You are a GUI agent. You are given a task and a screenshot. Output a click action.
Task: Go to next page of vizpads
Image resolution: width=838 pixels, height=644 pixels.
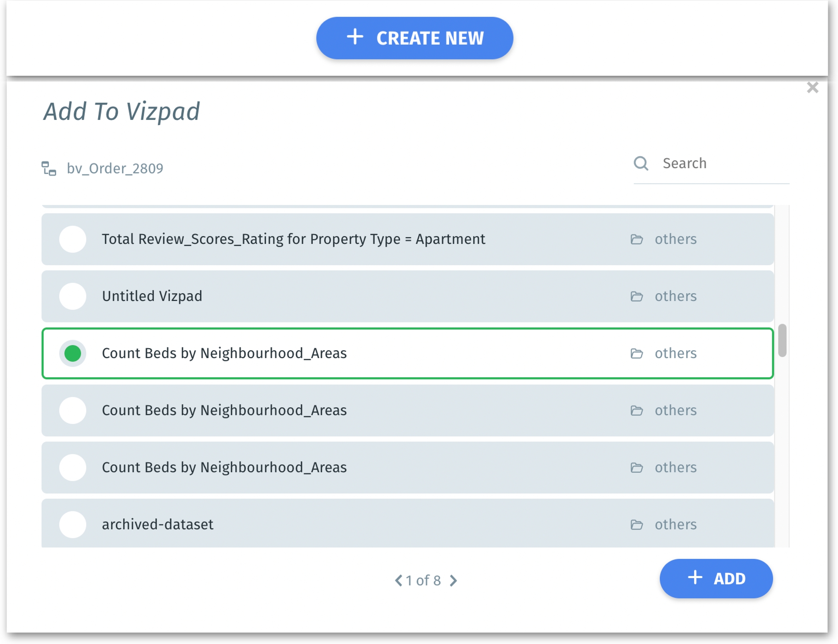pos(453,580)
